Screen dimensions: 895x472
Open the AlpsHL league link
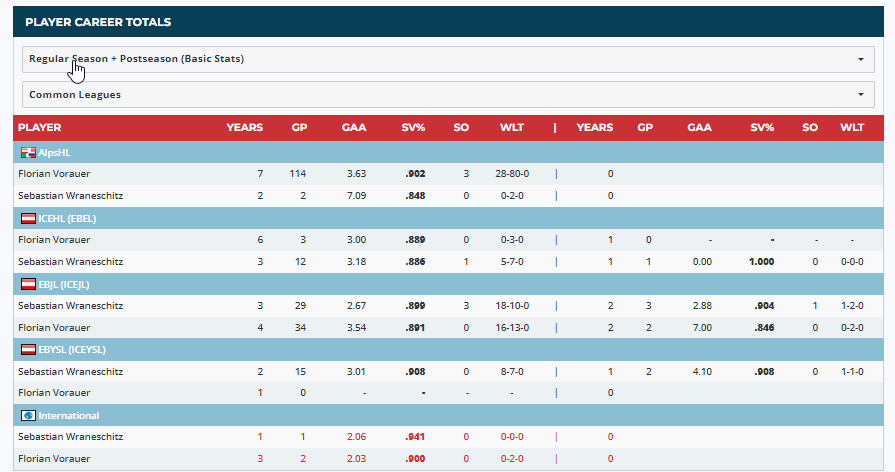click(54, 153)
